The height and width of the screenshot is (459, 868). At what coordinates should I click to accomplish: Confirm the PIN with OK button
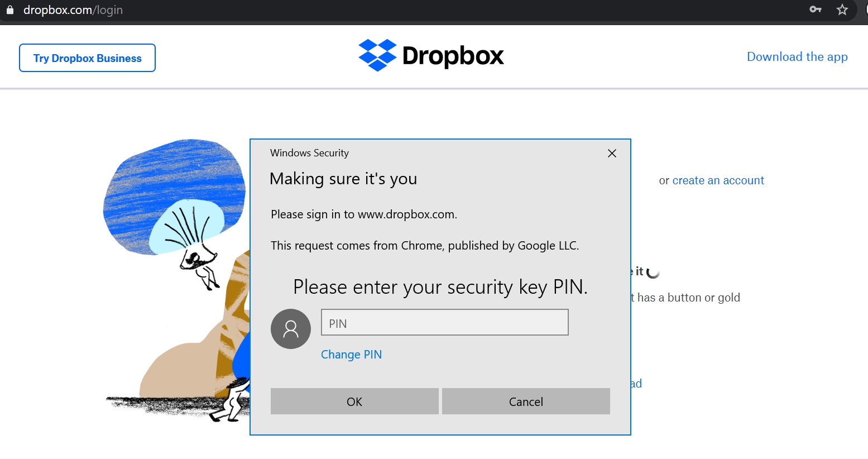(x=354, y=401)
